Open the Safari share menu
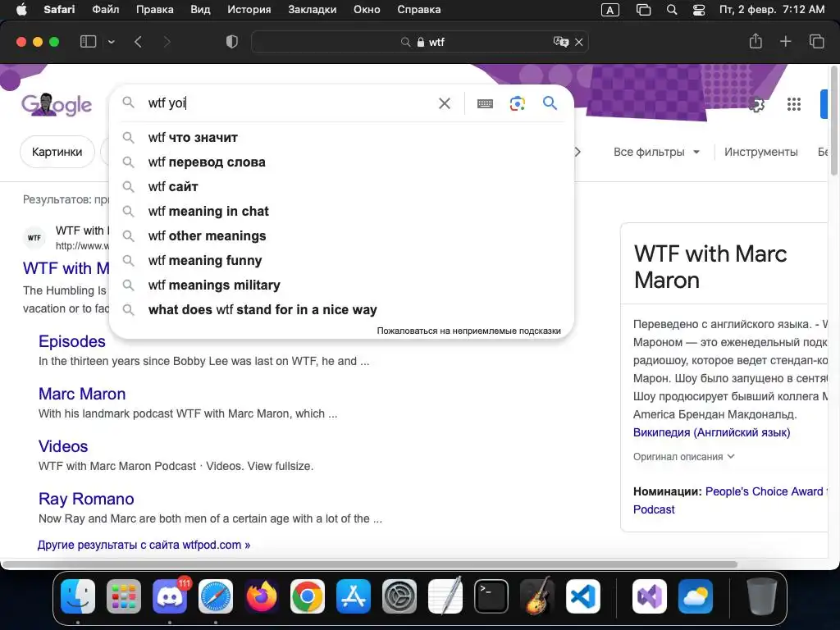Image resolution: width=840 pixels, height=630 pixels. click(756, 41)
